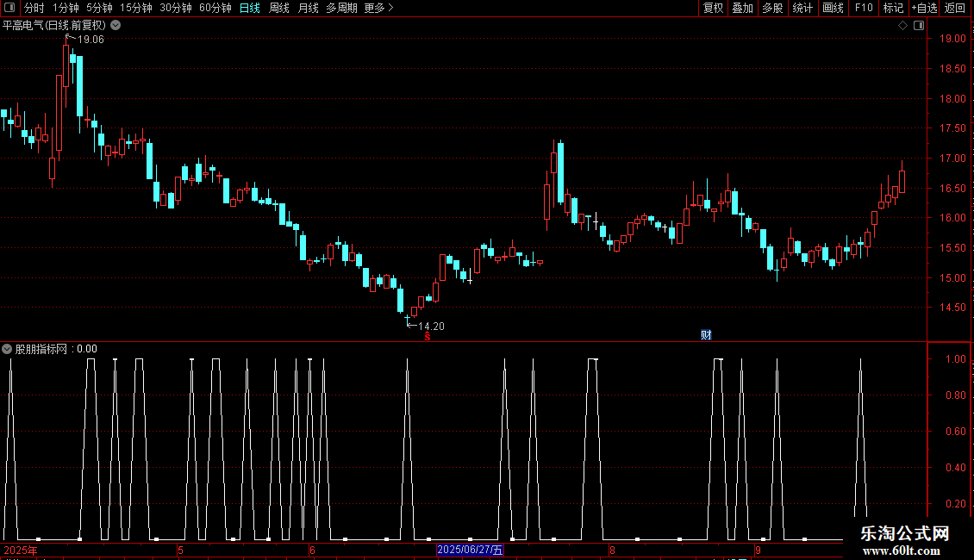This screenshot has width=974, height=560.
Task: Open the 画线 drawing tools
Action: (x=833, y=8)
